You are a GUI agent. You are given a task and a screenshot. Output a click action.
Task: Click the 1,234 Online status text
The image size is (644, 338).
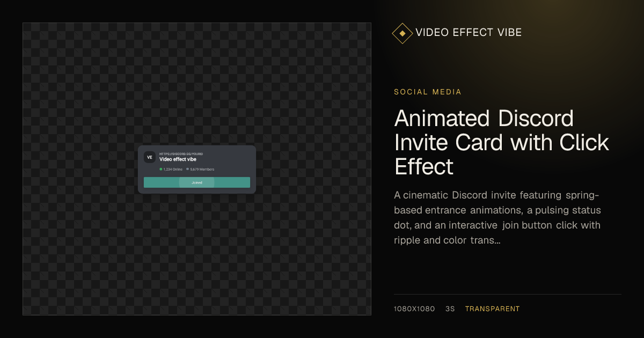click(173, 170)
